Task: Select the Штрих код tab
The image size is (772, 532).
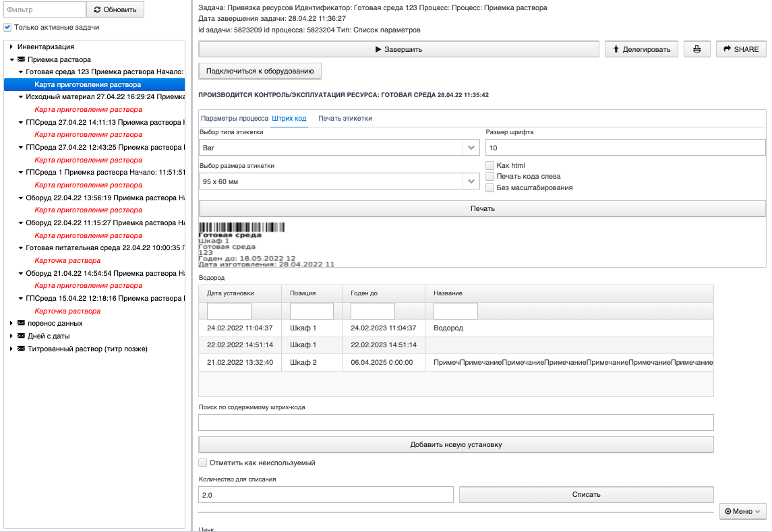Action: pos(289,118)
